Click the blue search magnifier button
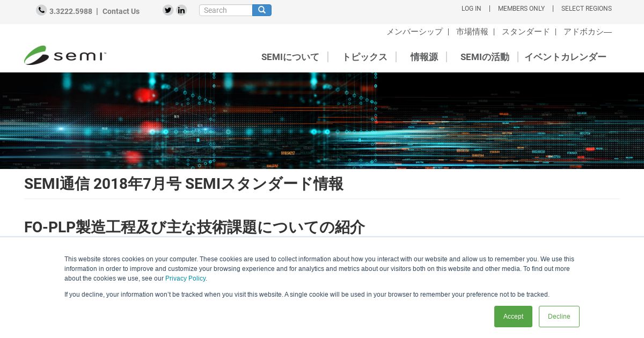The width and height of the screenshot is (644, 338). pos(262,10)
